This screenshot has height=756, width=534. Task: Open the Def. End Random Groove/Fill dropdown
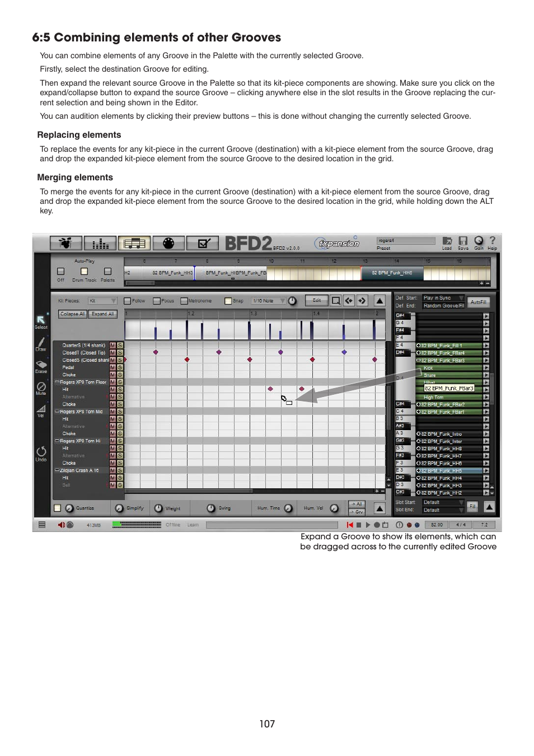[x=443, y=306]
